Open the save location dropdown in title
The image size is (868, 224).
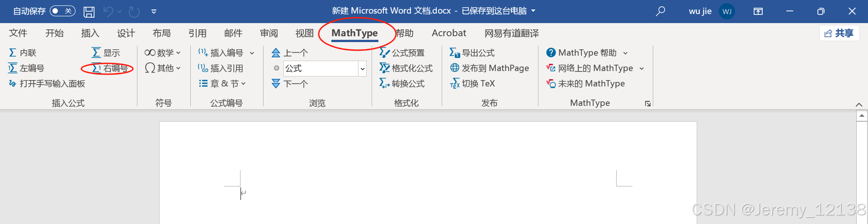coord(533,11)
